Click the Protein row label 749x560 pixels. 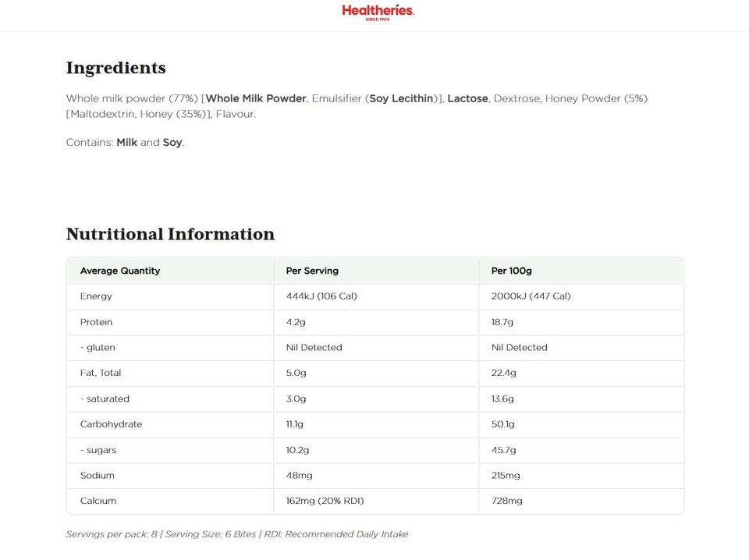click(96, 322)
